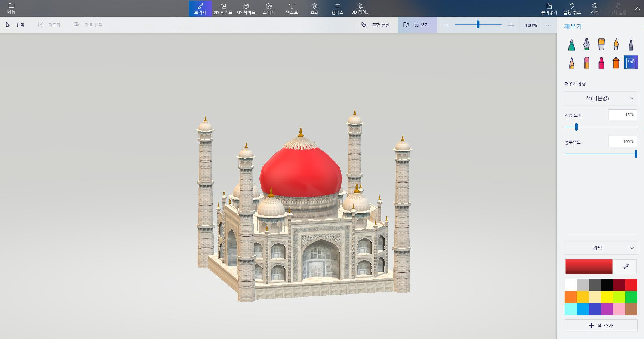Select the calligraphy pen tool
This screenshot has height=339, width=644.
pyautogui.click(x=586, y=45)
